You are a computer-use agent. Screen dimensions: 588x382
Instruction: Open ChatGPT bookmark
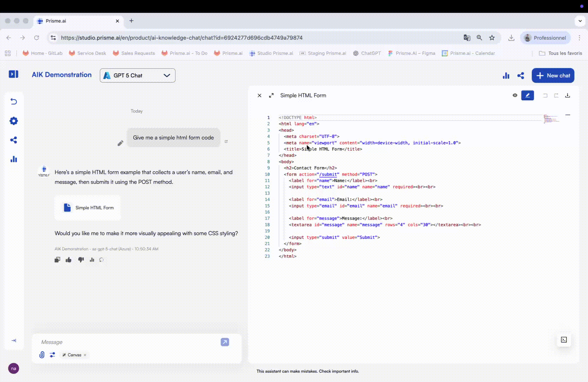coord(367,53)
